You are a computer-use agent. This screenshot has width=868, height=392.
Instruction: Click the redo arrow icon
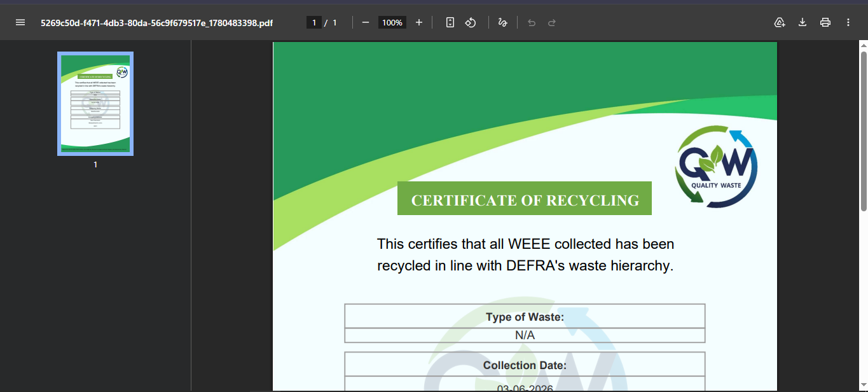(x=552, y=22)
